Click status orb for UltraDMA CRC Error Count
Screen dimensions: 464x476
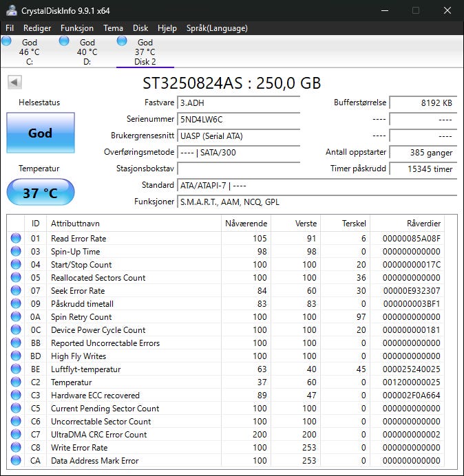point(16,435)
